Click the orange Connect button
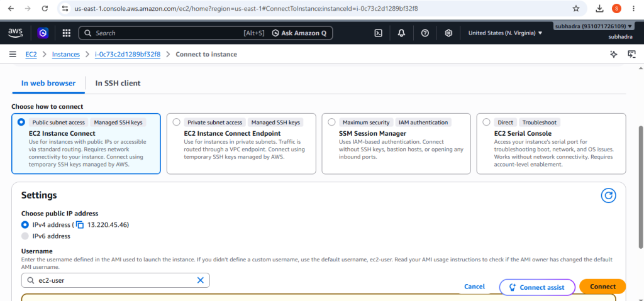The image size is (644, 301). click(602, 287)
